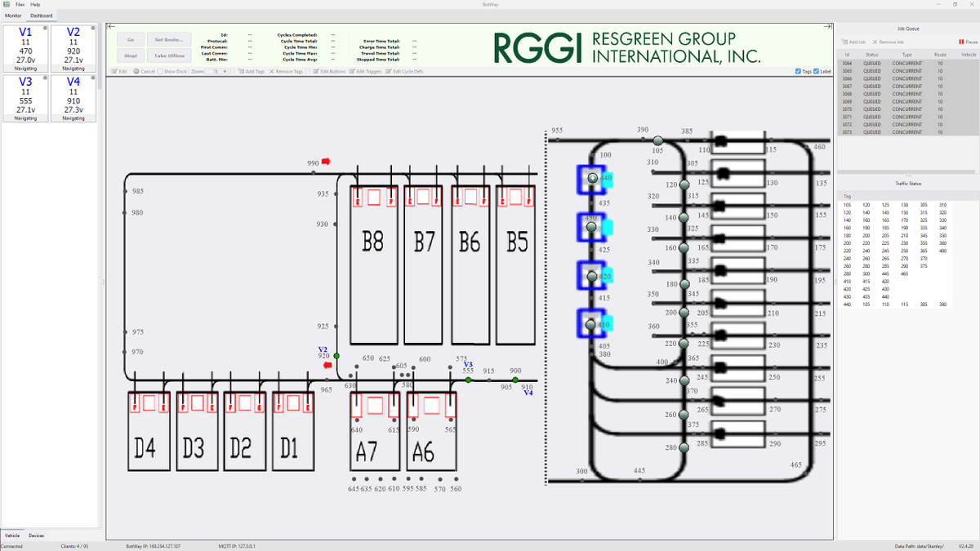Click the Remove Job X icon
980x551 pixels.
875,42
